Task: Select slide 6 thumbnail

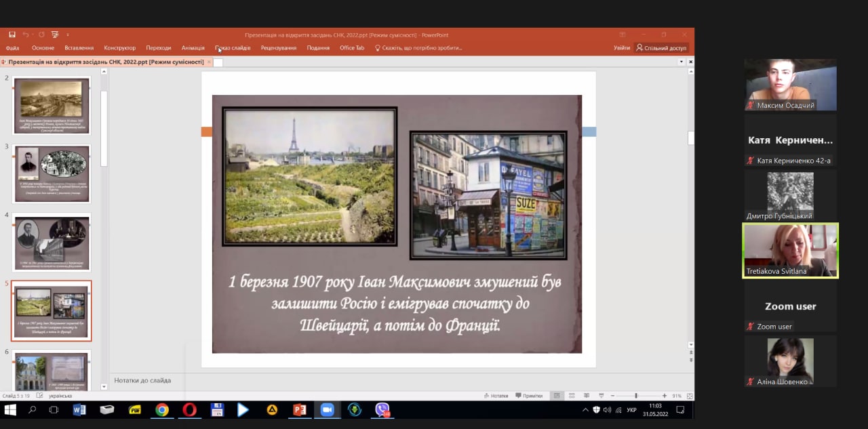Action: point(52,370)
